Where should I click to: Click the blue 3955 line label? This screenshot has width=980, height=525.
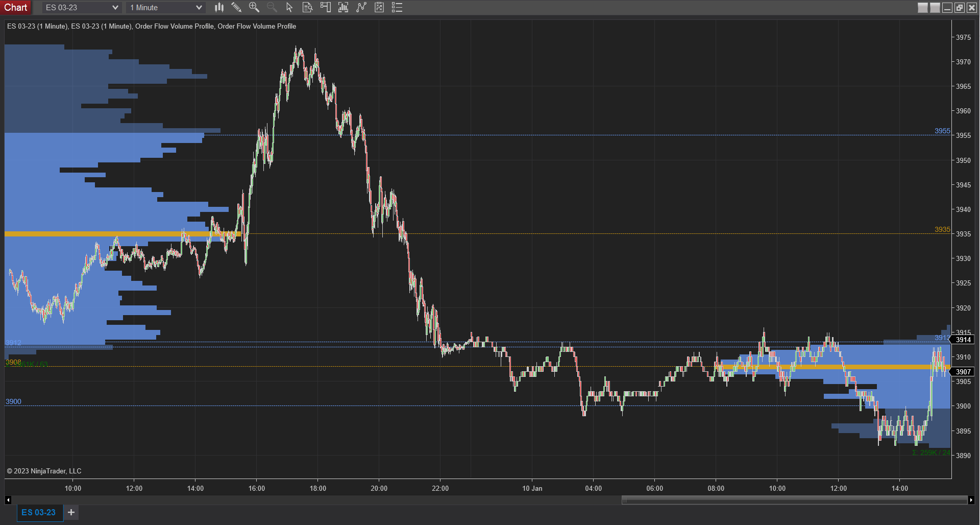[942, 131]
